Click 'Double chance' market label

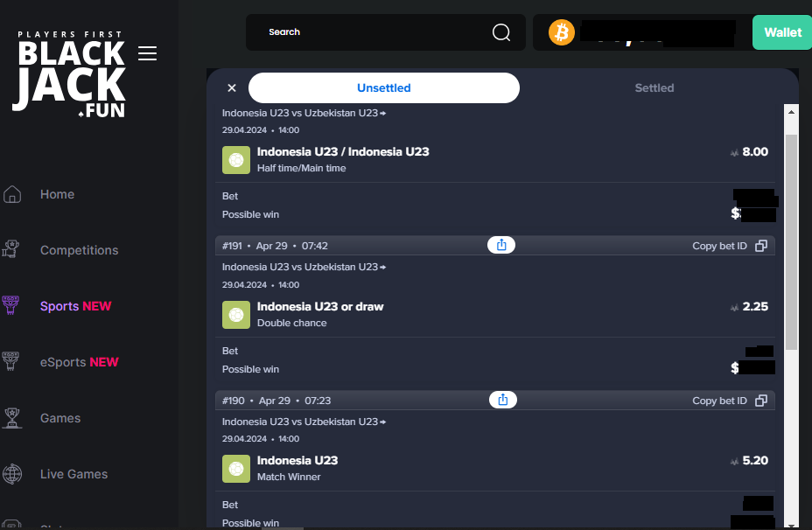click(291, 323)
